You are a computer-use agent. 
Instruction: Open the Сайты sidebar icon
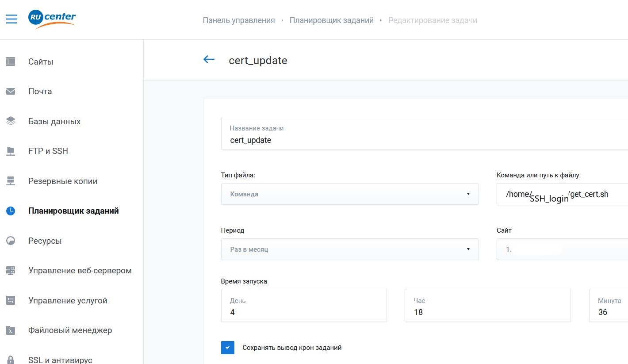coord(11,61)
